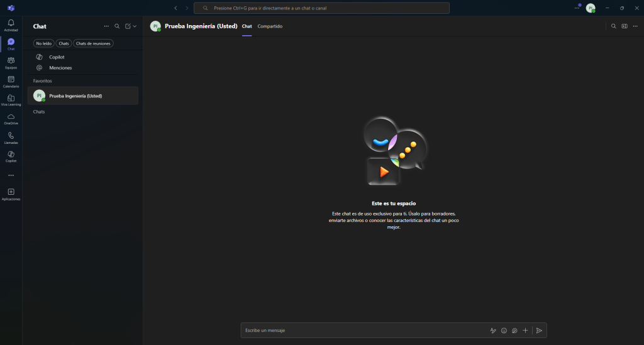The width and height of the screenshot is (644, 345).
Task: Open Menciones in the chat list
Action: tap(60, 68)
